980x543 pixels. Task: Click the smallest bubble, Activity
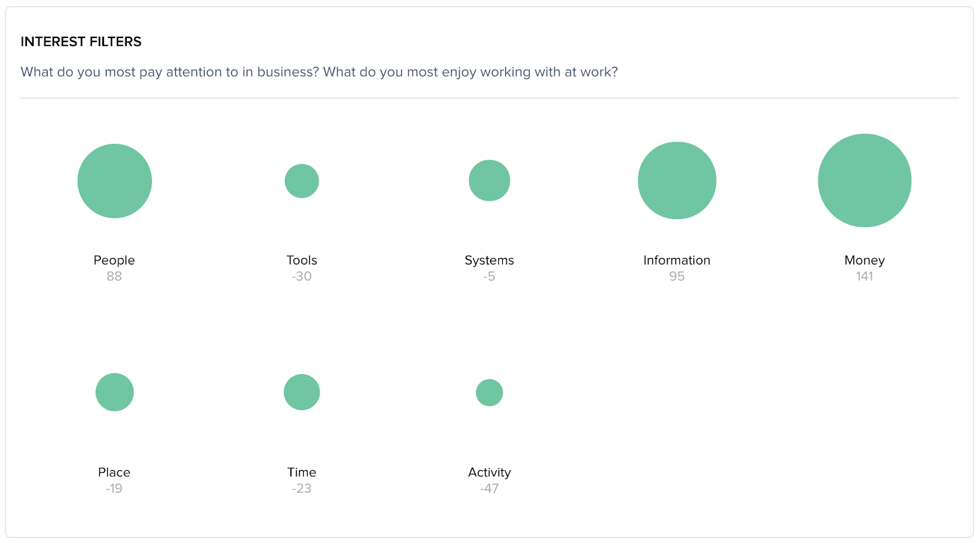(x=489, y=392)
